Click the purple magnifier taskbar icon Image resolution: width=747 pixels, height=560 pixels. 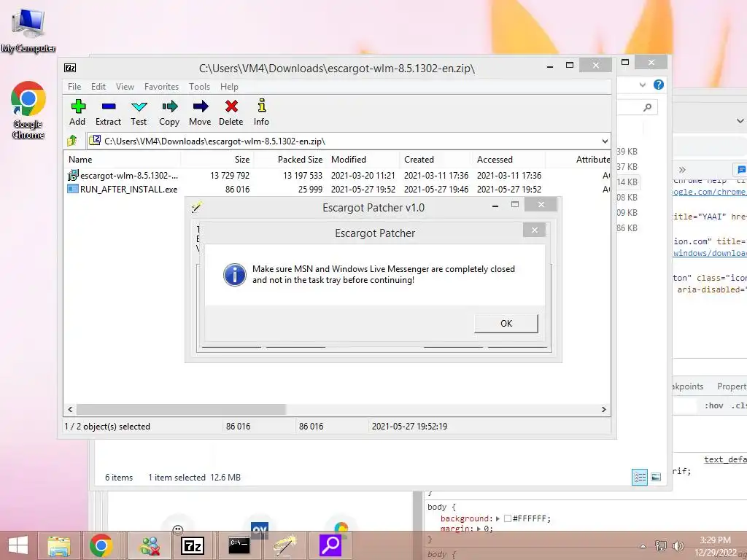[x=330, y=545]
